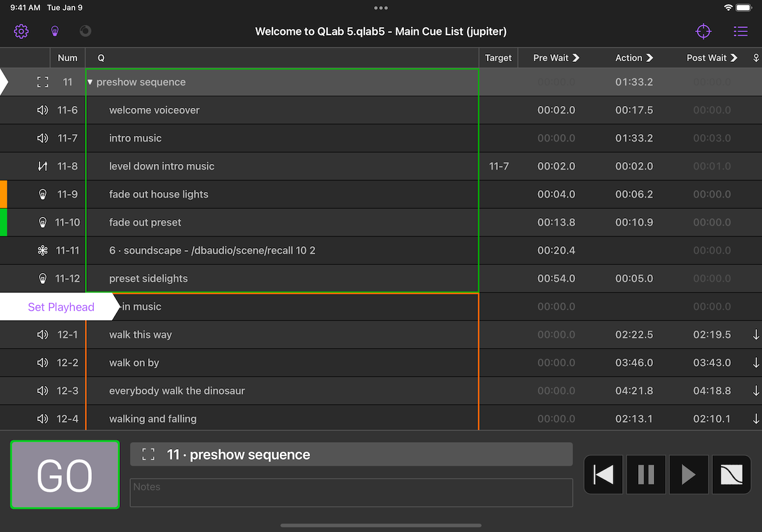Tap speaker icon for cue 11-6
This screenshot has height=532, width=762.
coord(43,110)
